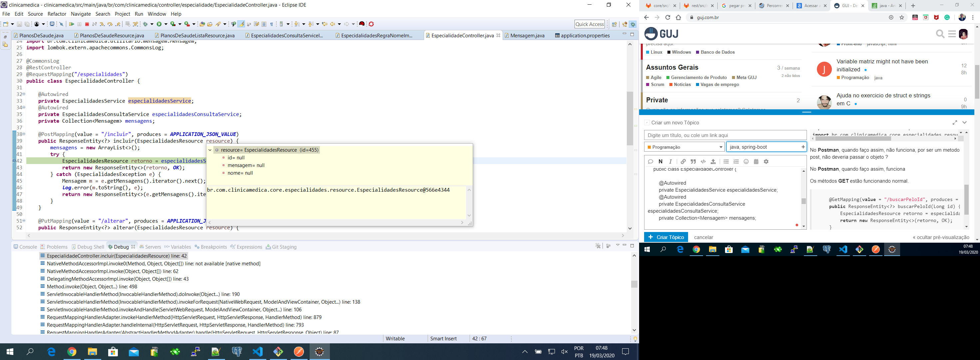Viewport: 980px width, 360px height.
Task: Click the red Terminate button in Eclipse toolbar
Action: (87, 24)
